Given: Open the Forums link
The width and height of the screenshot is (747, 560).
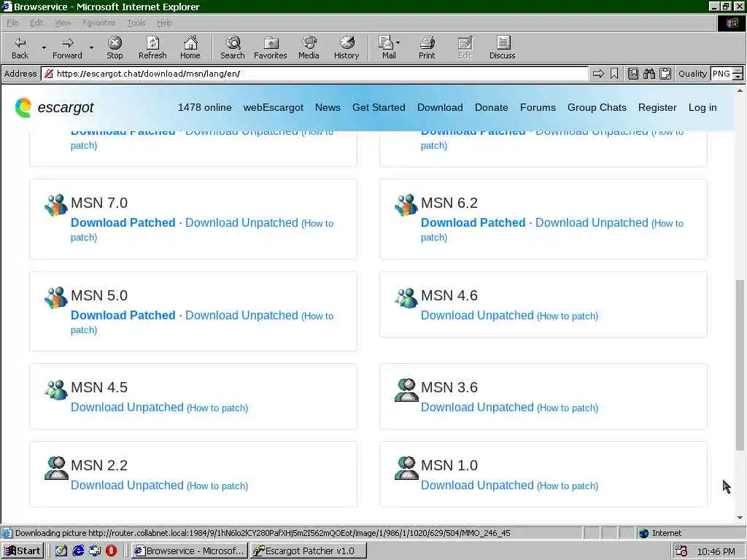Looking at the screenshot, I should click(x=538, y=108).
